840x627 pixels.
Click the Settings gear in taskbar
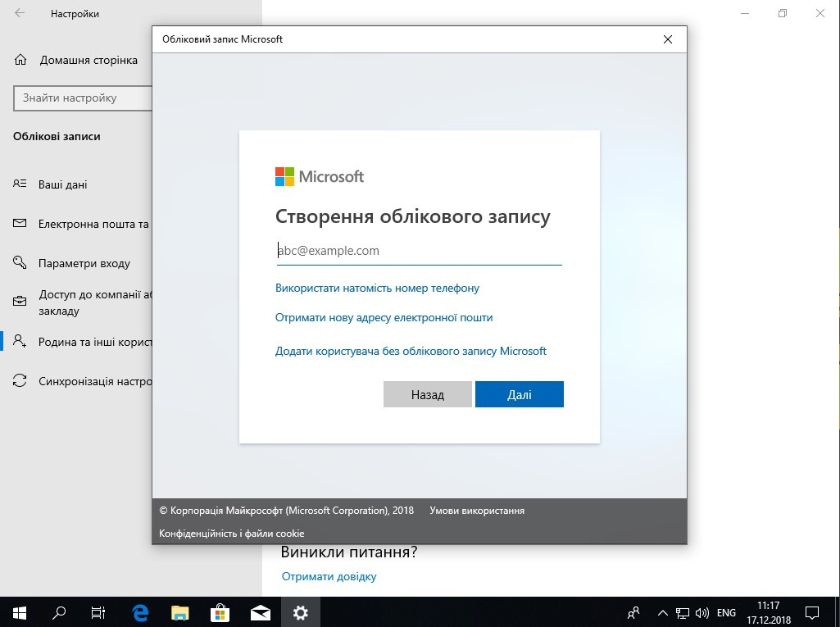[x=301, y=612]
